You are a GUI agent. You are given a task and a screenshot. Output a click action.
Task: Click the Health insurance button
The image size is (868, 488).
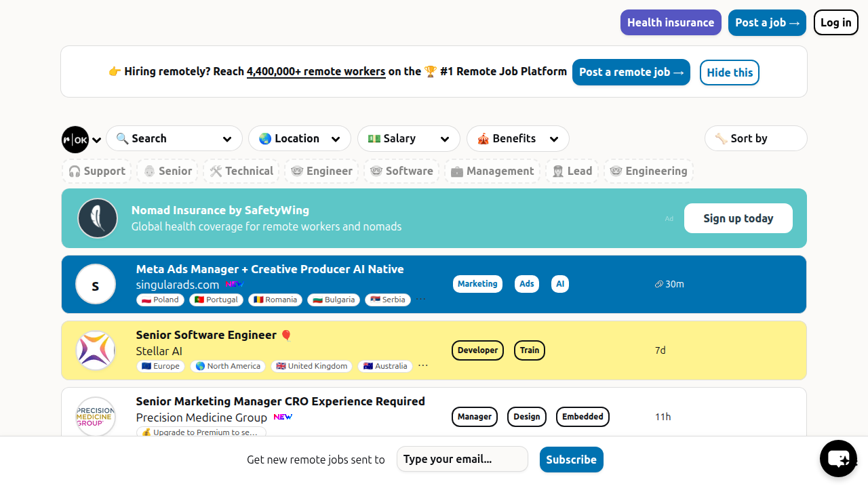point(671,22)
